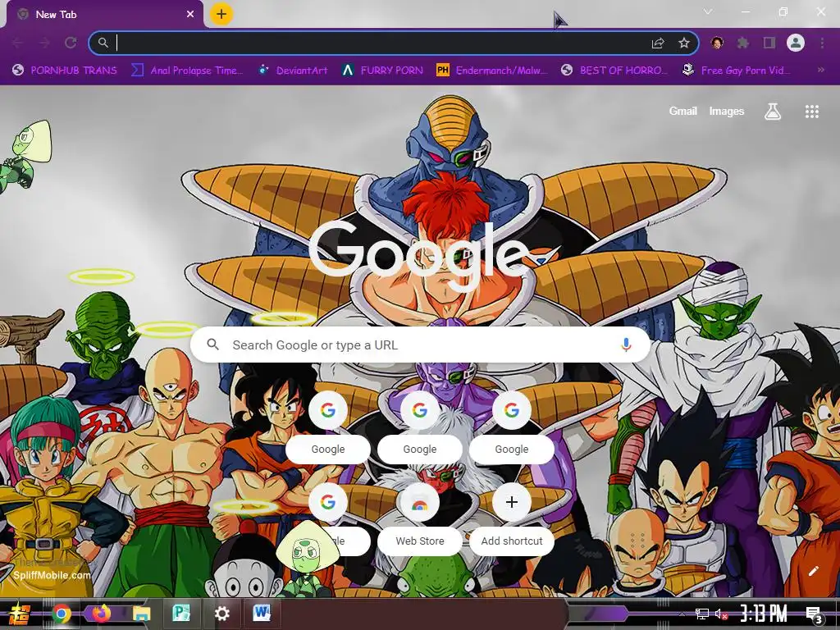Open File Explorer from the taskbar

(142, 614)
